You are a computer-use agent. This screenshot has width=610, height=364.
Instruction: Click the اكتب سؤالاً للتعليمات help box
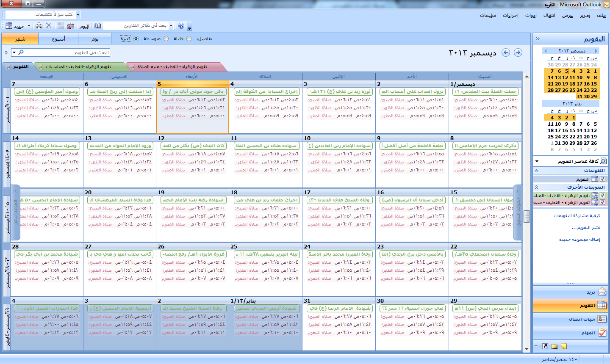(x=41, y=15)
